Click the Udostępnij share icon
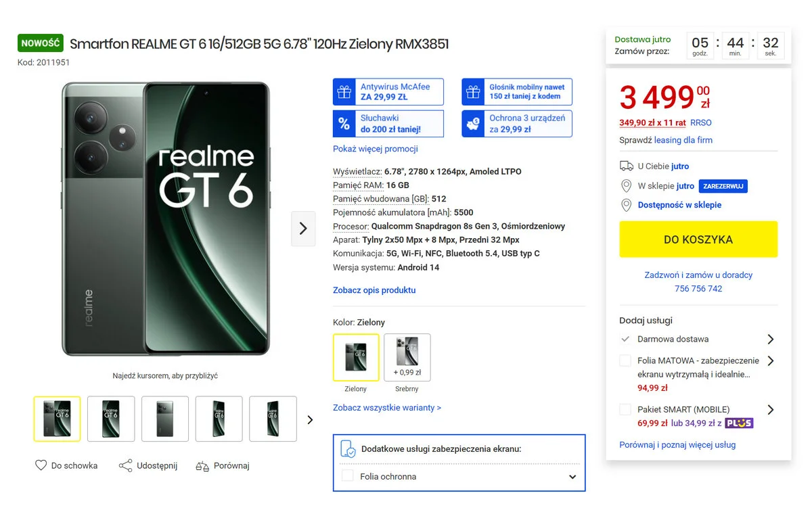This screenshot has width=812, height=510. 126,465
